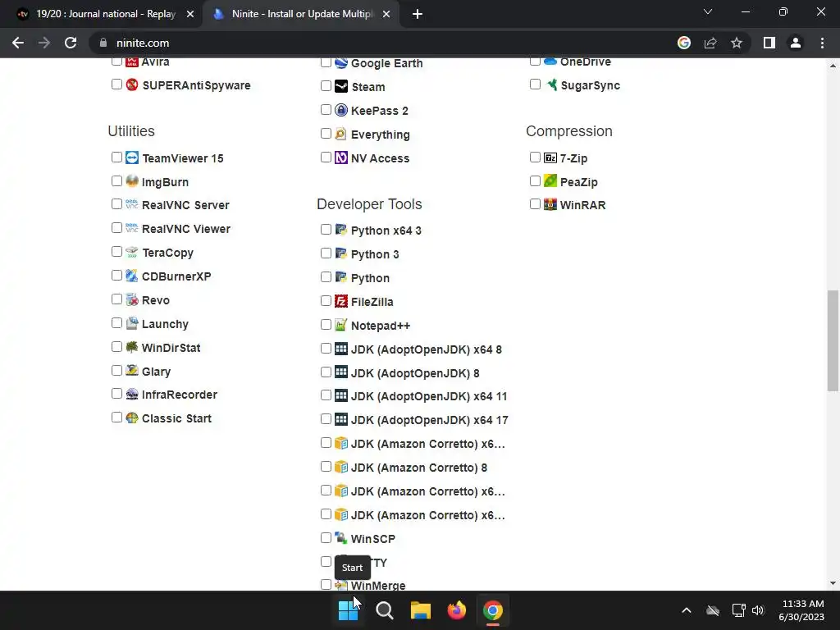Toggle Chrome side panel
The image size is (840, 630).
[769, 43]
